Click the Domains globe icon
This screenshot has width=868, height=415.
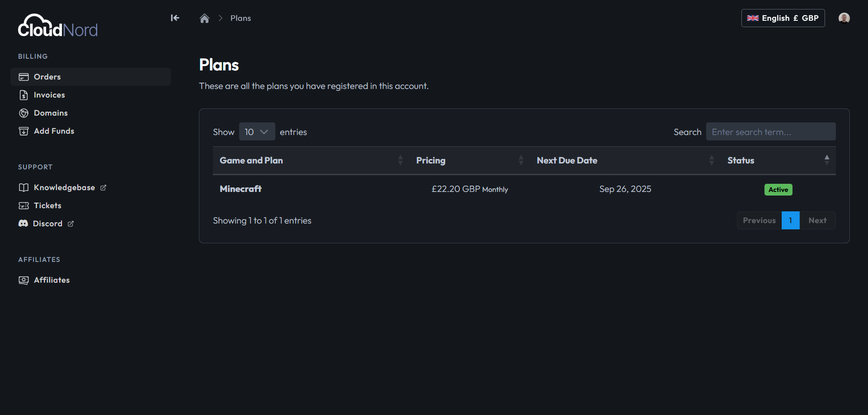(24, 113)
